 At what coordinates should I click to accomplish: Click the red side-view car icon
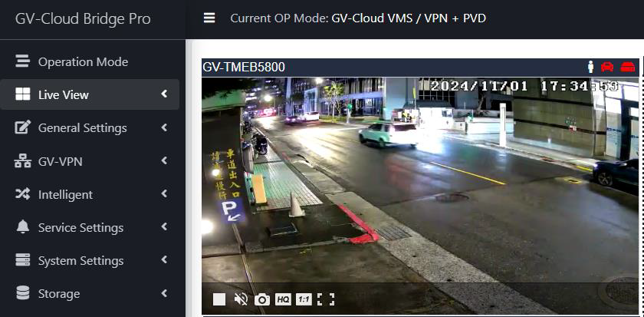[628, 67]
